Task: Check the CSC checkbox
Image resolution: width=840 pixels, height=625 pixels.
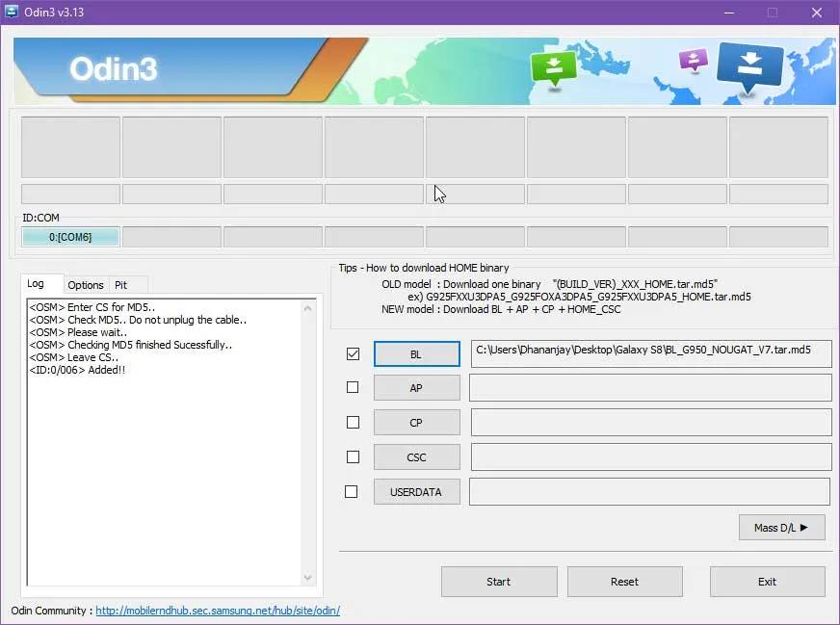Action: 353,456
